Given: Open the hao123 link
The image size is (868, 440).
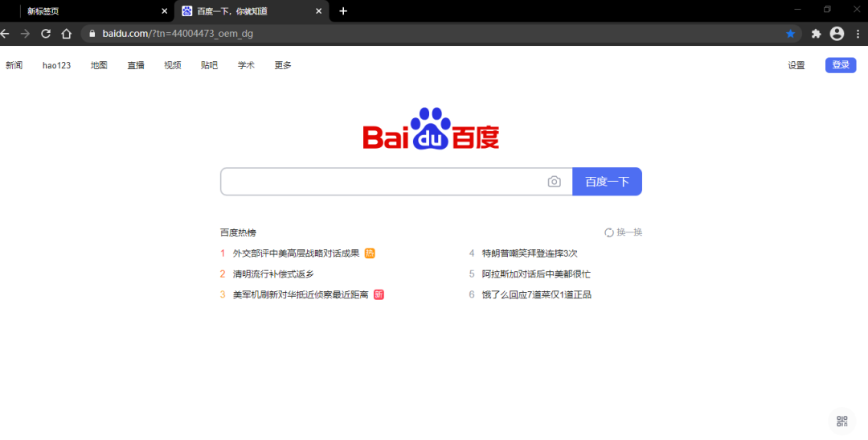Looking at the screenshot, I should point(56,65).
